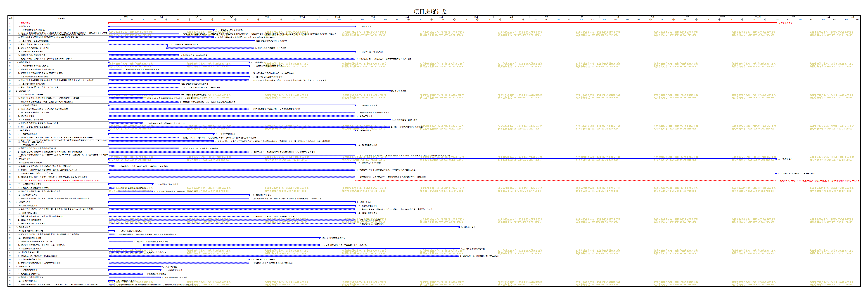Select the 编号 column header

click(11, 18)
